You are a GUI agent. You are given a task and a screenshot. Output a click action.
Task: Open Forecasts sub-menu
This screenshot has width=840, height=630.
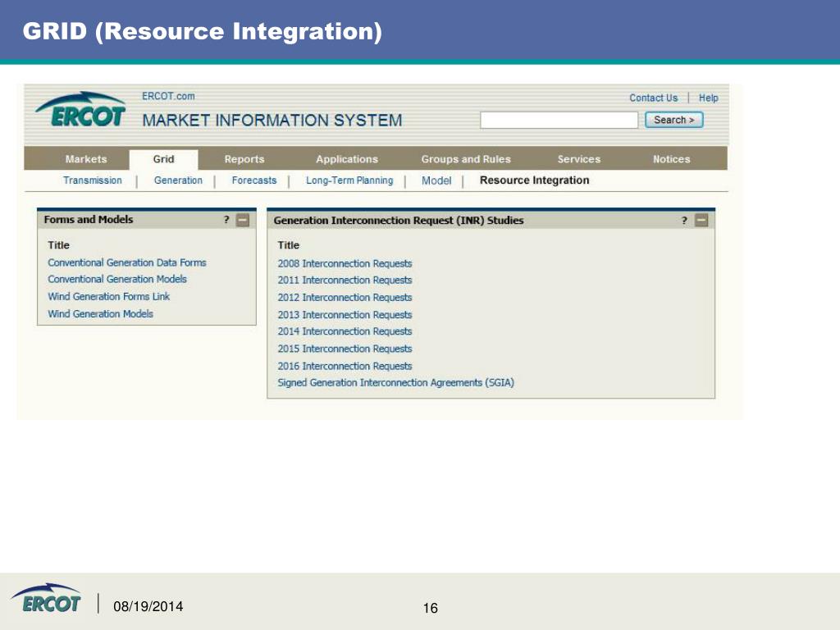point(254,180)
